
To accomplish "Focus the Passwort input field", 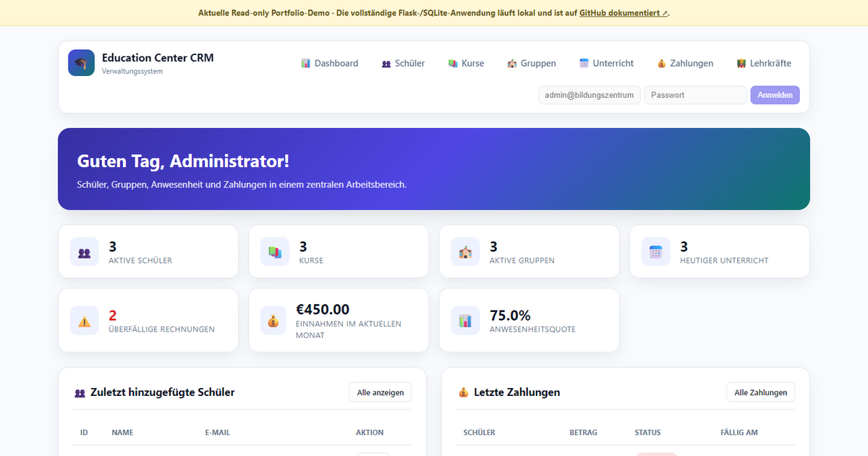I will [695, 95].
